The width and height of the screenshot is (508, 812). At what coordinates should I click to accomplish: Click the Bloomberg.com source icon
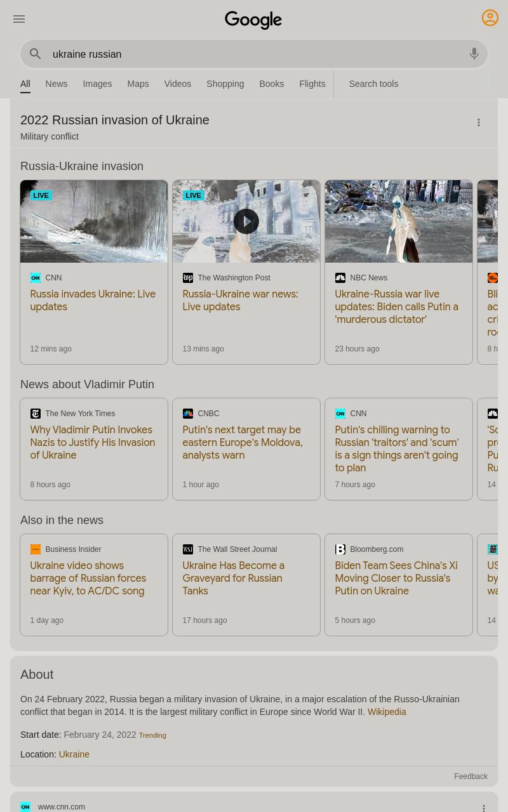(x=340, y=549)
